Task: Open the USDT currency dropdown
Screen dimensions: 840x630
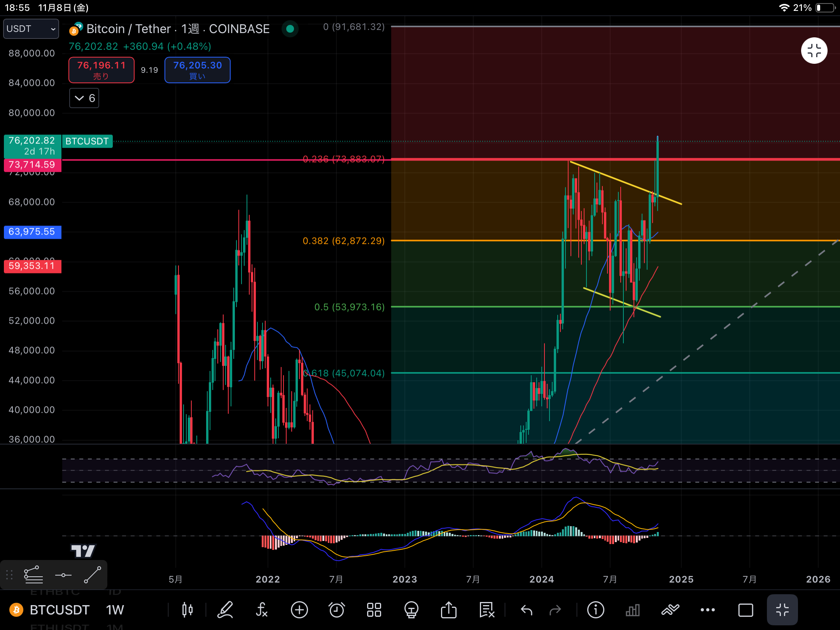Action: coord(31,29)
